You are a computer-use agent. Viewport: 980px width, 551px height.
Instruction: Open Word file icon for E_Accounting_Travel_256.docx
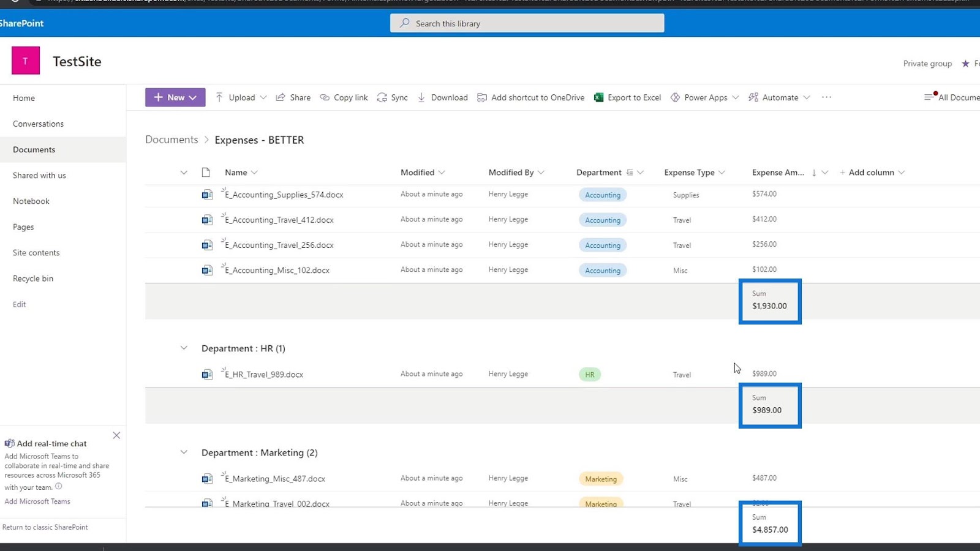click(x=207, y=245)
